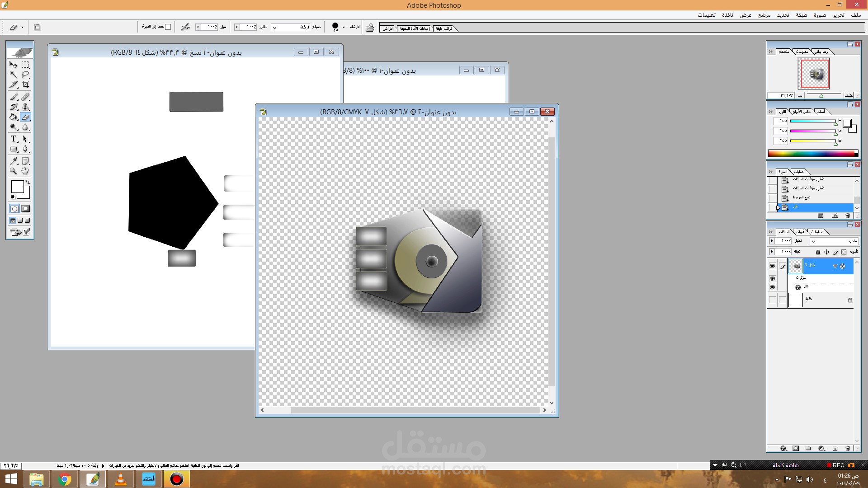Select the Rectangular Marquee tool

26,65
